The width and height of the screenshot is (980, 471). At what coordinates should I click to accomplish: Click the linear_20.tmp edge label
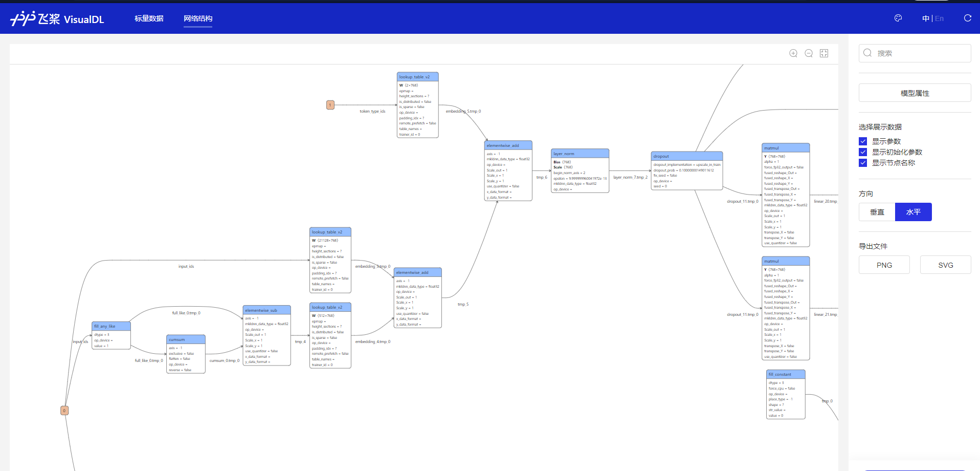[x=826, y=201]
